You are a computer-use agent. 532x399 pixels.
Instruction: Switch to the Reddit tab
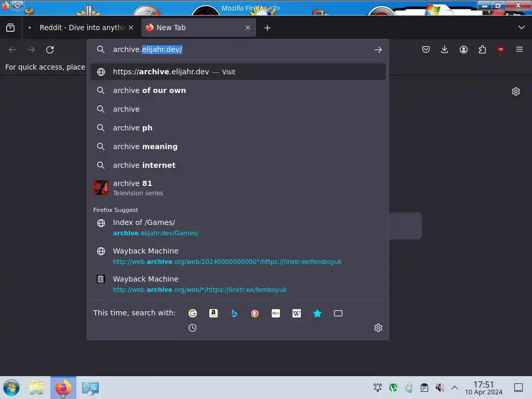[79, 28]
